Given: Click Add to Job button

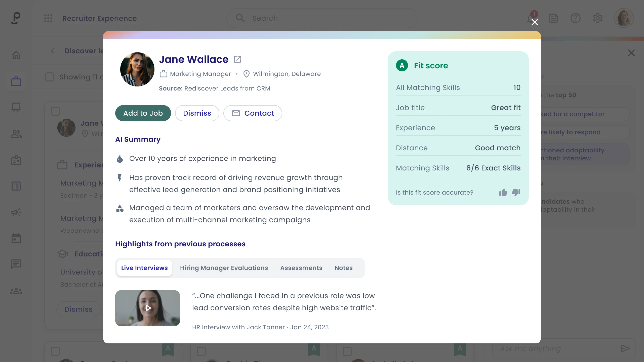Looking at the screenshot, I should tap(143, 113).
